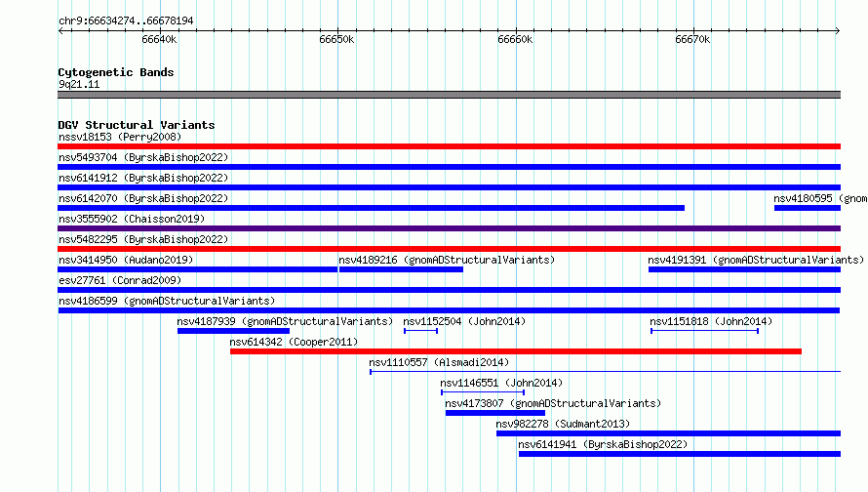The width and height of the screenshot is (868, 492).
Task: Click the blue nsv4187939 variant bar
Action: [233, 331]
